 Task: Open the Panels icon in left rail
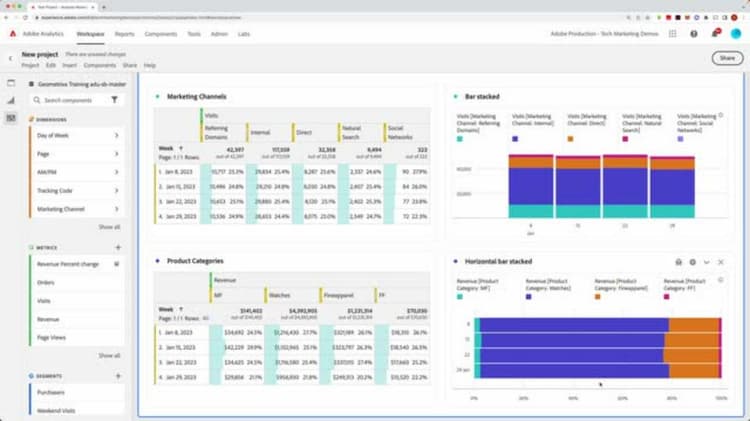coord(11,83)
